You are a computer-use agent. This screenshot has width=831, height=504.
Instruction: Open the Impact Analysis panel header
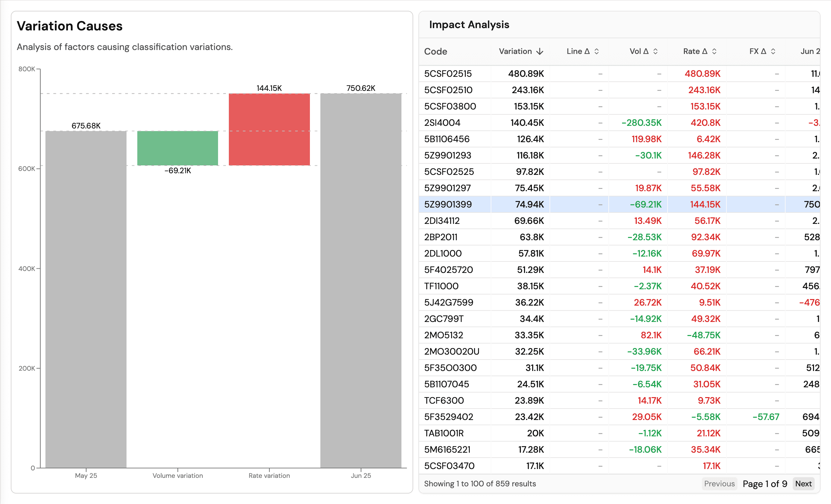coord(469,24)
